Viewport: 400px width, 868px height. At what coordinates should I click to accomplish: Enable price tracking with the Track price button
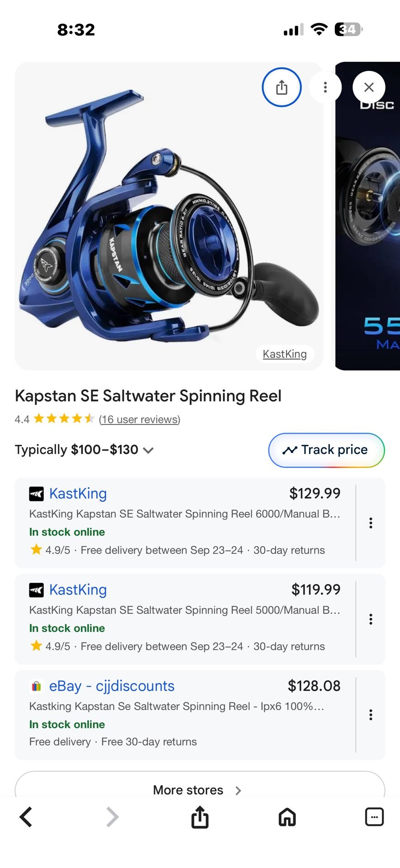[325, 450]
